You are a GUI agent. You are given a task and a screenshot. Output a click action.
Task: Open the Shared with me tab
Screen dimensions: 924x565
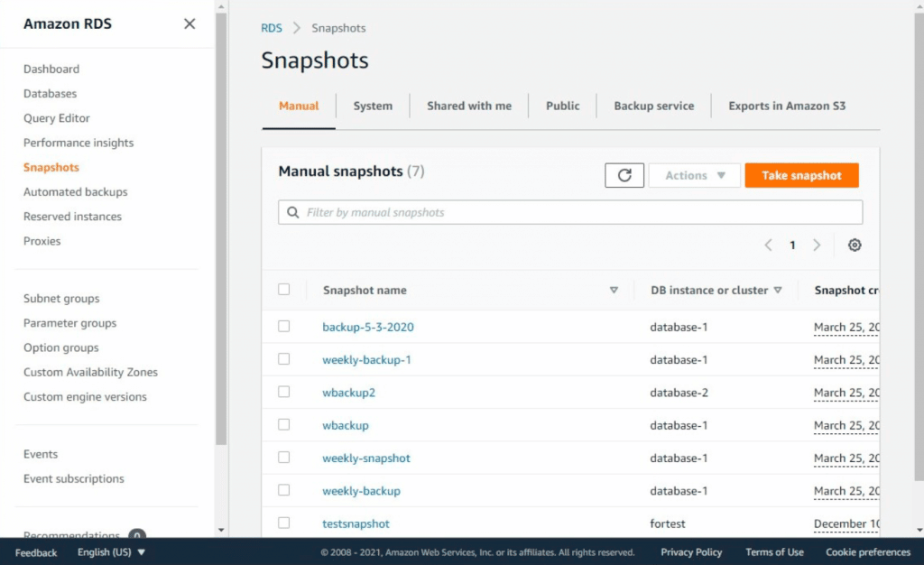tap(469, 106)
